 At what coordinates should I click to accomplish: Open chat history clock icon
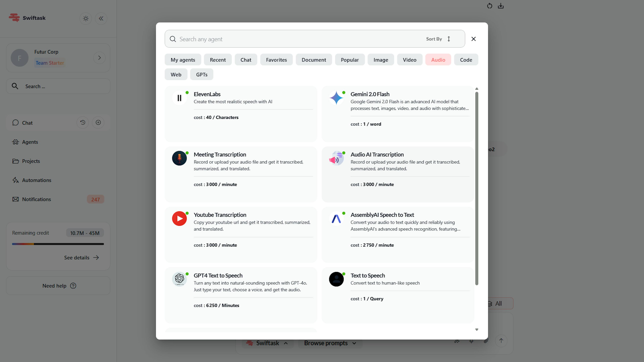click(83, 122)
